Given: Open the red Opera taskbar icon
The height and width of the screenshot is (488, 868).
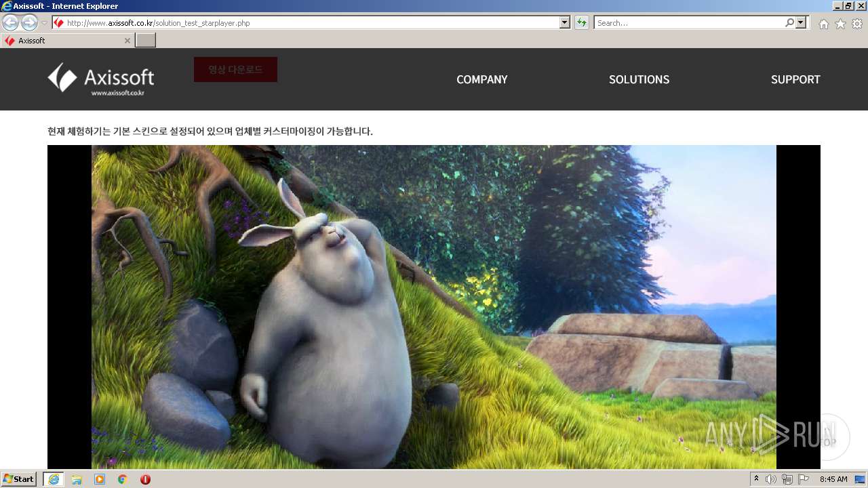Looking at the screenshot, I should [145, 479].
